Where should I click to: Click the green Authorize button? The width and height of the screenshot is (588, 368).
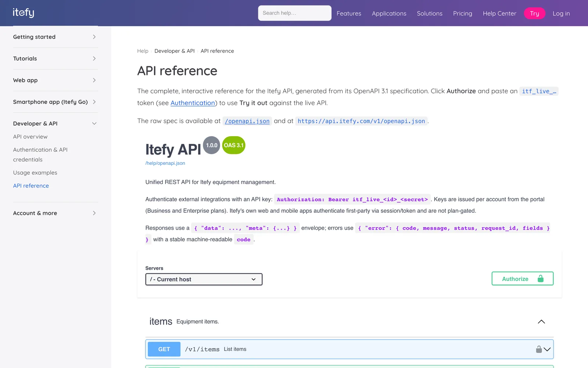523,279
